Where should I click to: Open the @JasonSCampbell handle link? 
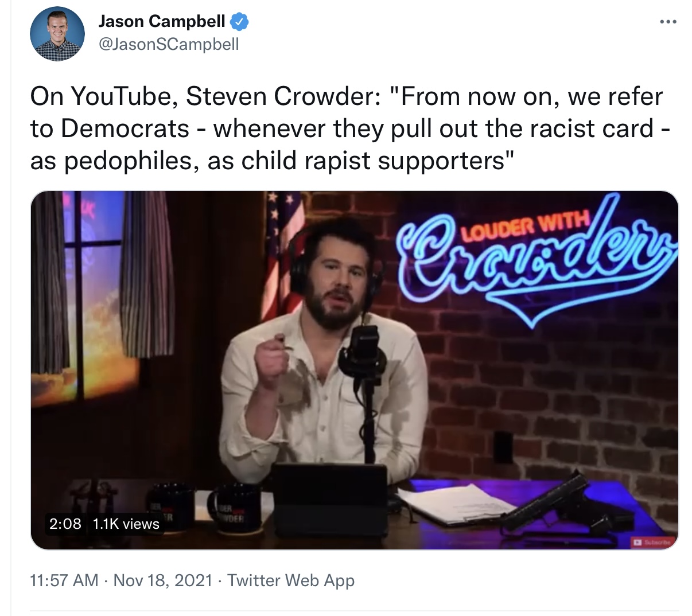[x=169, y=44]
